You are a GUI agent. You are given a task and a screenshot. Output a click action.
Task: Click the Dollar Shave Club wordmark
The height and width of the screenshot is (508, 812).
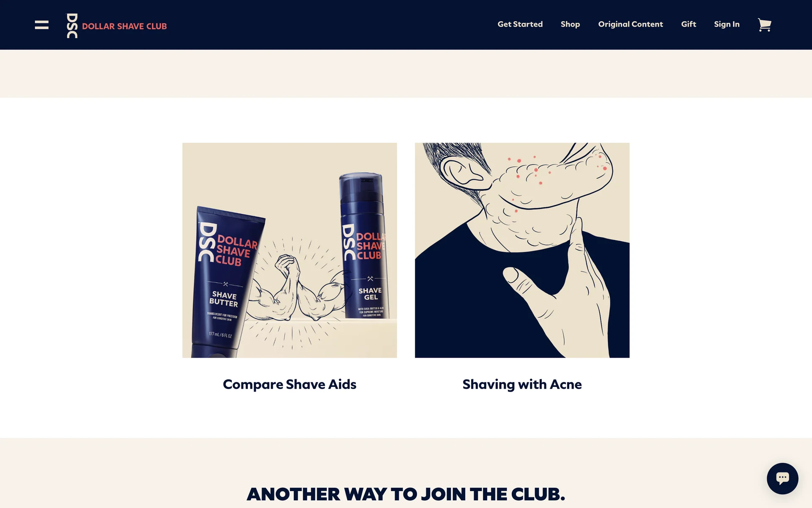pos(124,26)
